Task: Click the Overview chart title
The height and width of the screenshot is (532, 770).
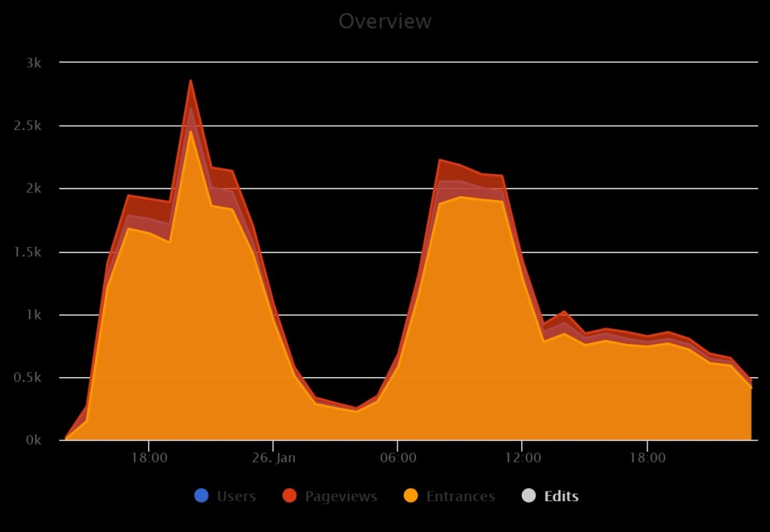Action: point(385,21)
